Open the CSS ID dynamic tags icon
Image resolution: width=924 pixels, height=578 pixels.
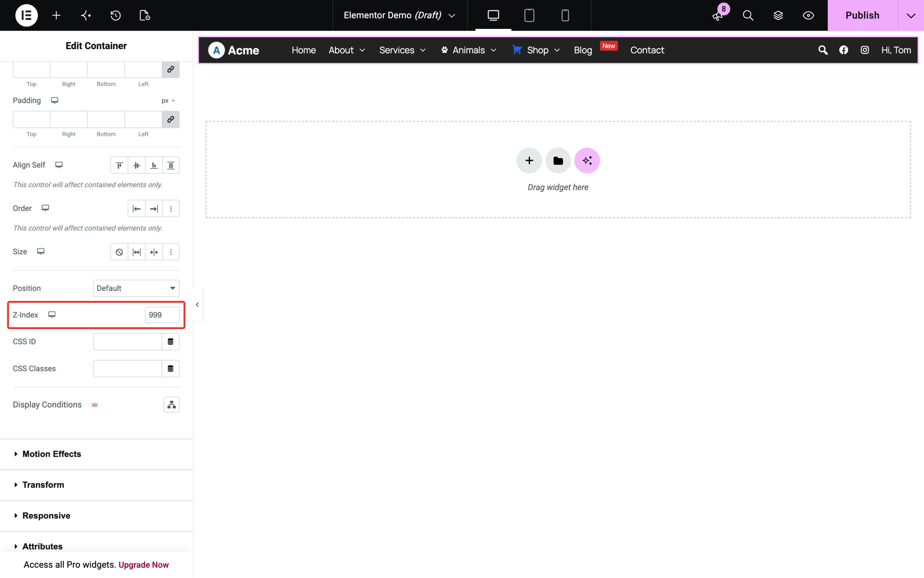point(171,341)
